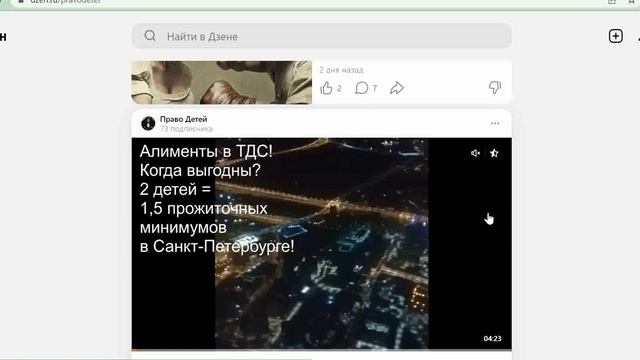Click the '73 подписчика' subscriber count
This screenshot has width=640, height=360.
[186, 129]
